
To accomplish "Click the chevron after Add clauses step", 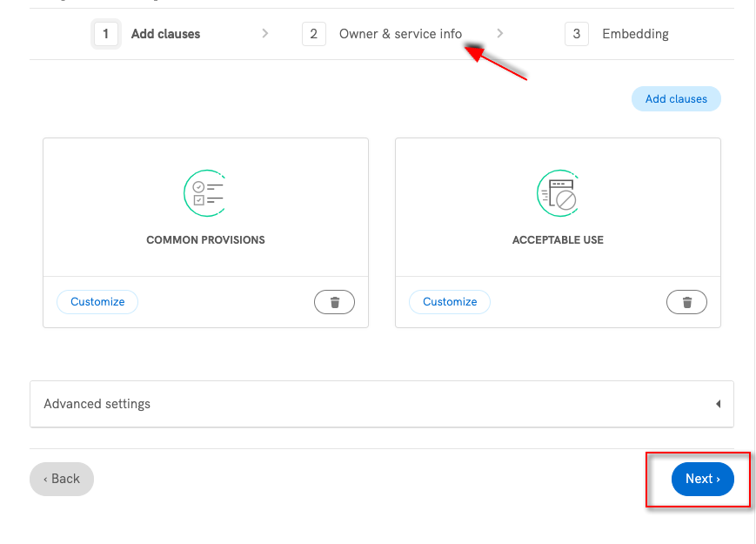I will [264, 34].
